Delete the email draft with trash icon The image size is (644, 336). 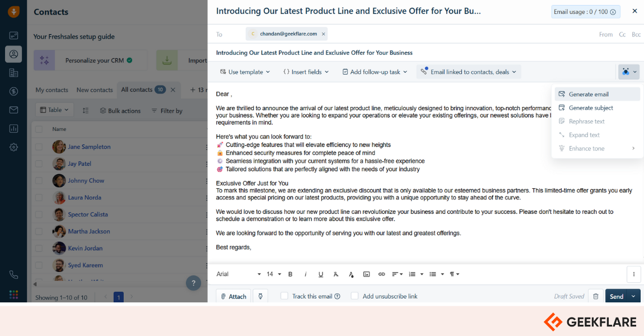pos(595,296)
